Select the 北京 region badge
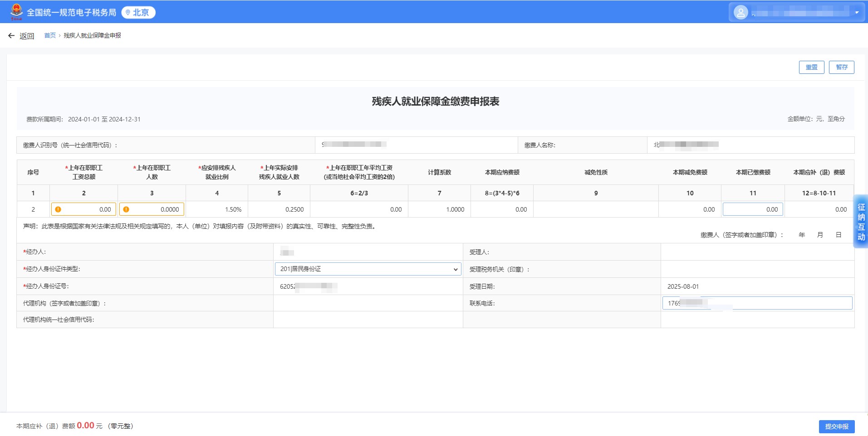868x436 pixels. [138, 13]
